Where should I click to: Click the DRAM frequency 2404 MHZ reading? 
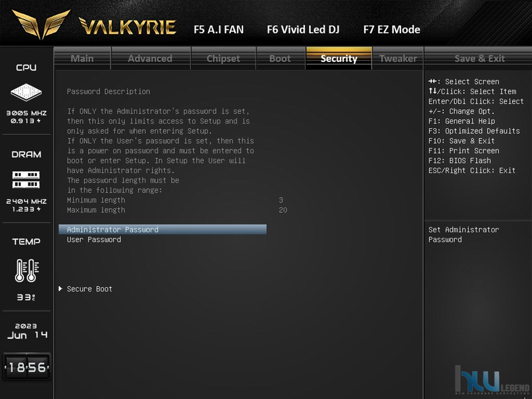pyautogui.click(x=26, y=201)
